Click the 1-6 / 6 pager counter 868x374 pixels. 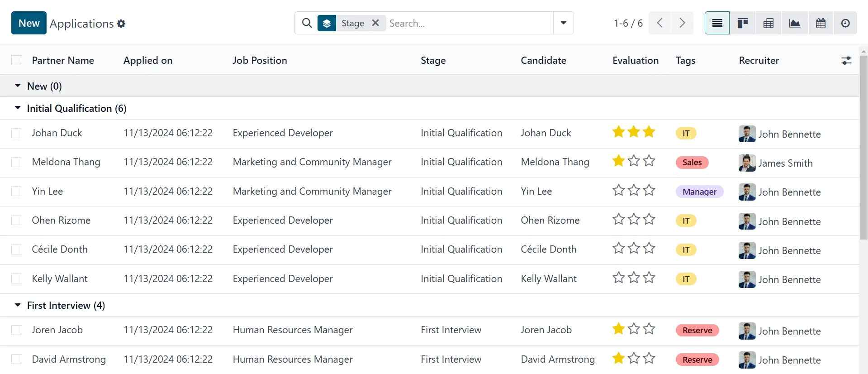click(x=628, y=23)
